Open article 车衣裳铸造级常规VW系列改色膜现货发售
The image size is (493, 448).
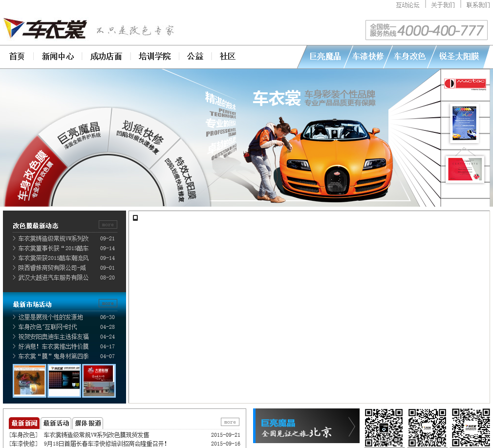pyautogui.click(x=96, y=435)
